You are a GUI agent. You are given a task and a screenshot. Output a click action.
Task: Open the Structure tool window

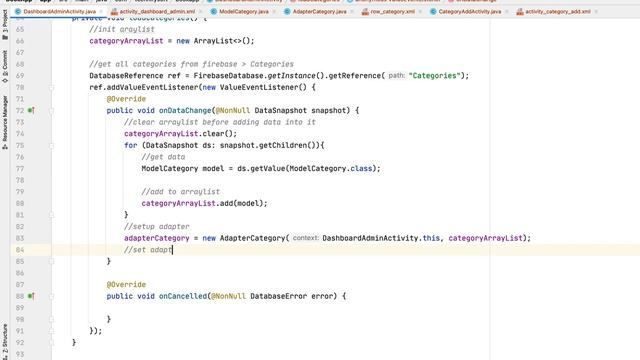[5, 342]
